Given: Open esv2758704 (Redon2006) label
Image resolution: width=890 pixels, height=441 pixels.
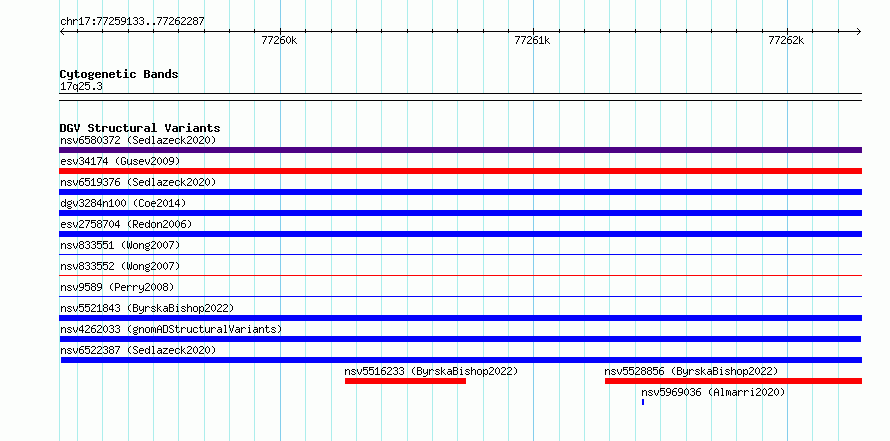Looking at the screenshot, I should click(126, 224).
